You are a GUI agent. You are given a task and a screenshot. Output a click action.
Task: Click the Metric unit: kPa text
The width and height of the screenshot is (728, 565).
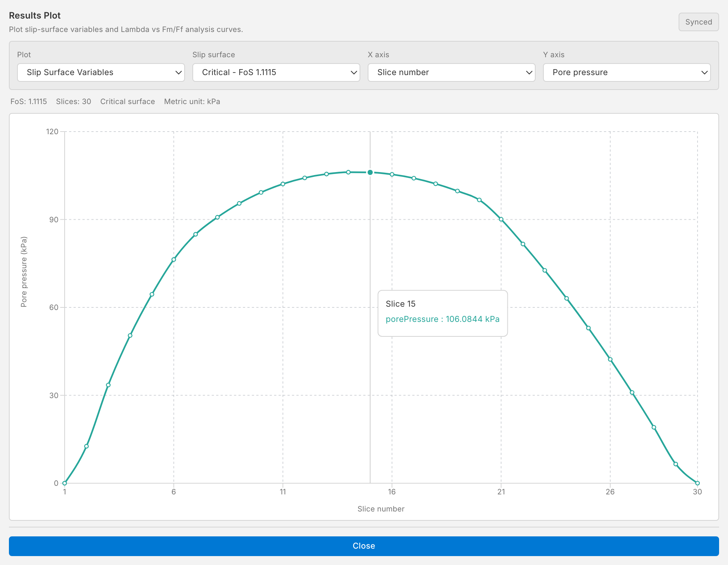[192, 101]
